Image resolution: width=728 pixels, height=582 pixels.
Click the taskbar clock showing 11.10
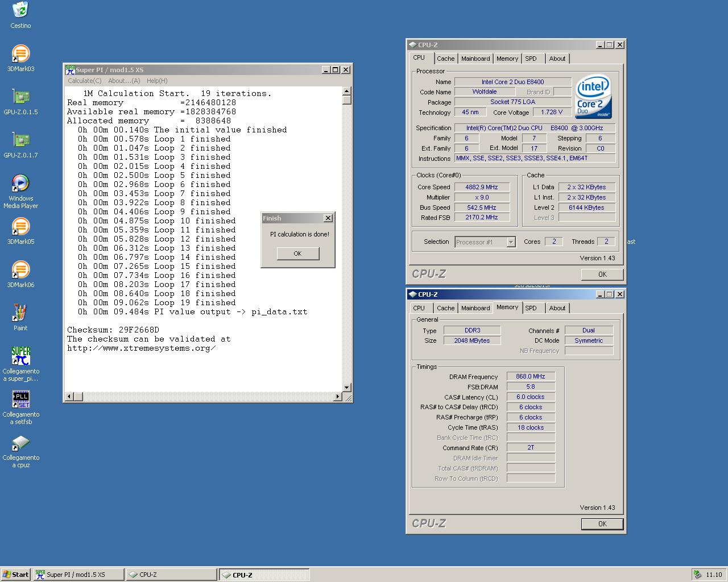(x=714, y=575)
